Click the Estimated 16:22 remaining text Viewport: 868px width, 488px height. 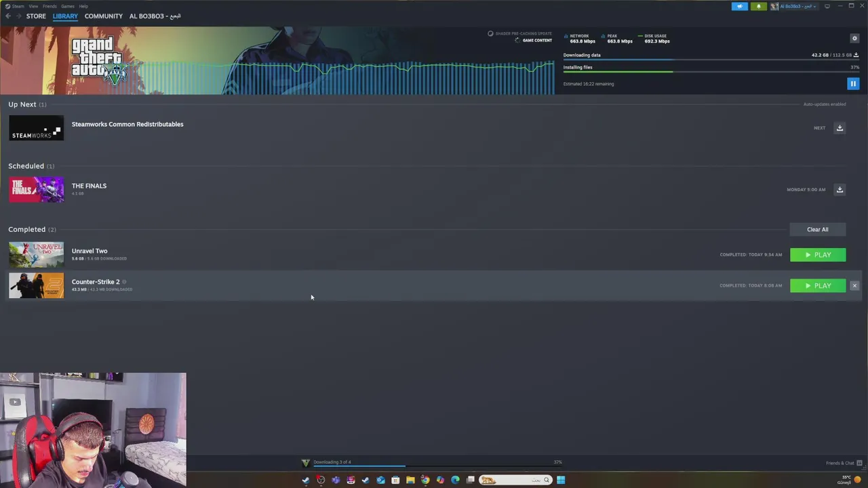tap(589, 84)
